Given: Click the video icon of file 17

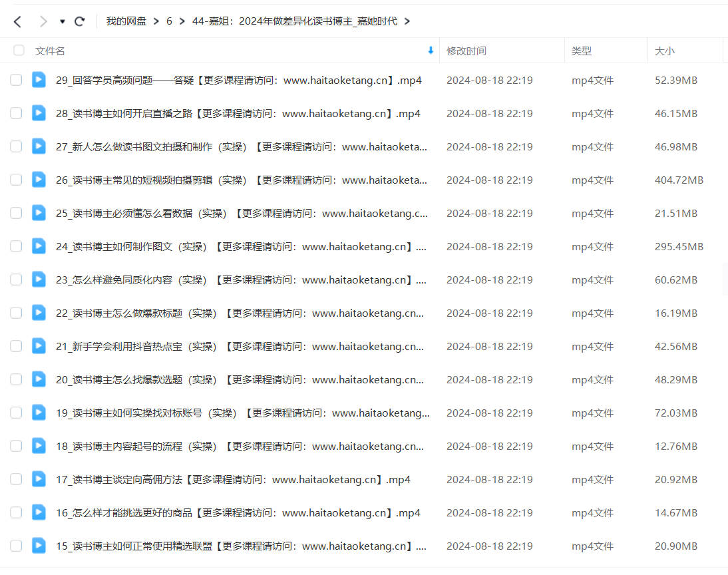Looking at the screenshot, I should coord(39,479).
